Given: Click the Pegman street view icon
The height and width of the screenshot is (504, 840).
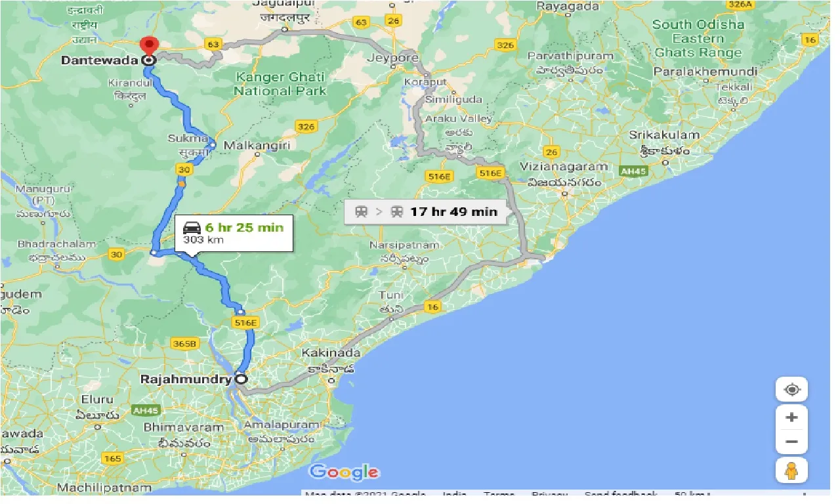Looking at the screenshot, I should point(791,470).
